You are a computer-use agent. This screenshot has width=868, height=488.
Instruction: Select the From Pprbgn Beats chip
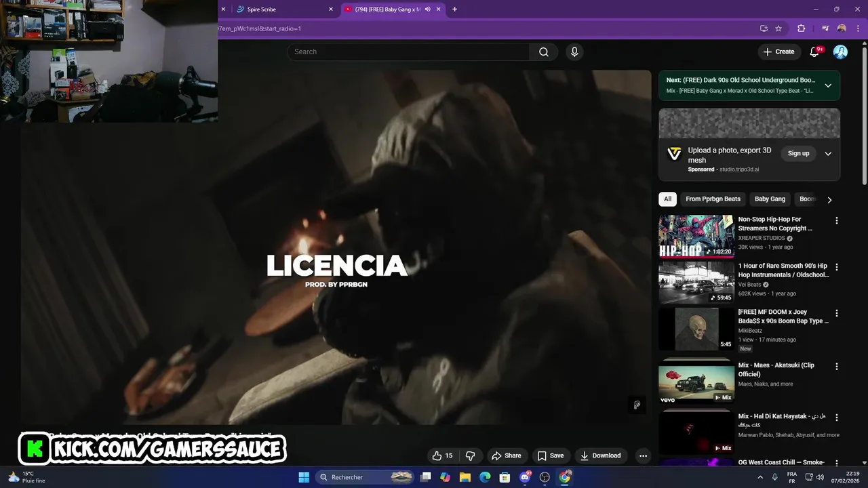pyautogui.click(x=713, y=199)
